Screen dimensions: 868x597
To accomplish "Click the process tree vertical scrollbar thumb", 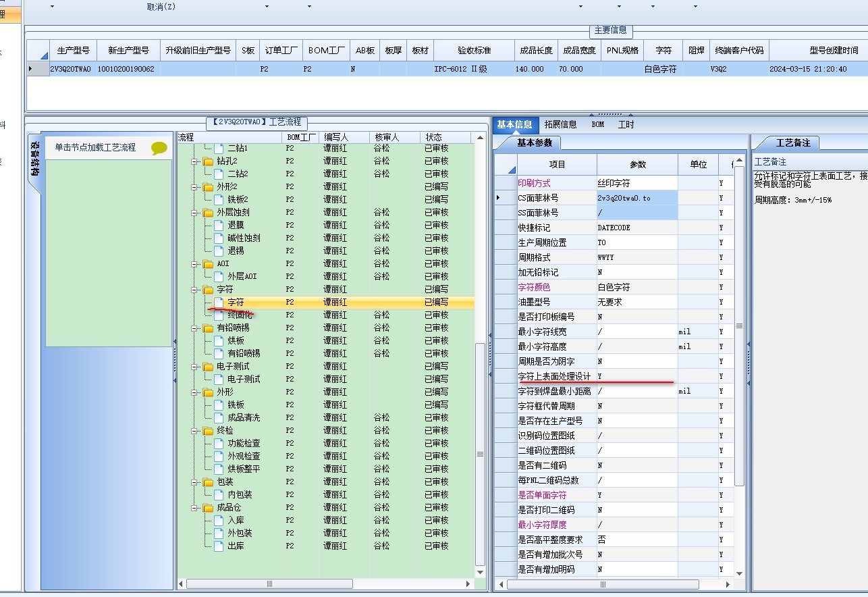I will (x=480, y=454).
